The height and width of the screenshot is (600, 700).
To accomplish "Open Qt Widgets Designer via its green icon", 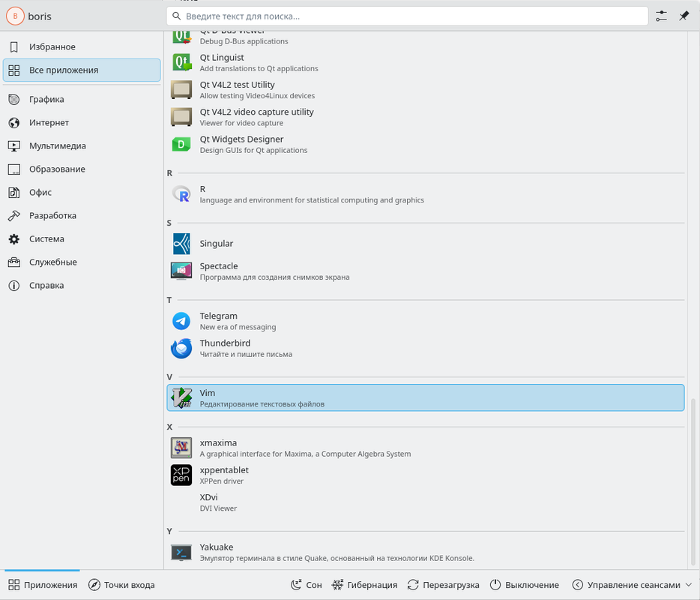I will (181, 144).
